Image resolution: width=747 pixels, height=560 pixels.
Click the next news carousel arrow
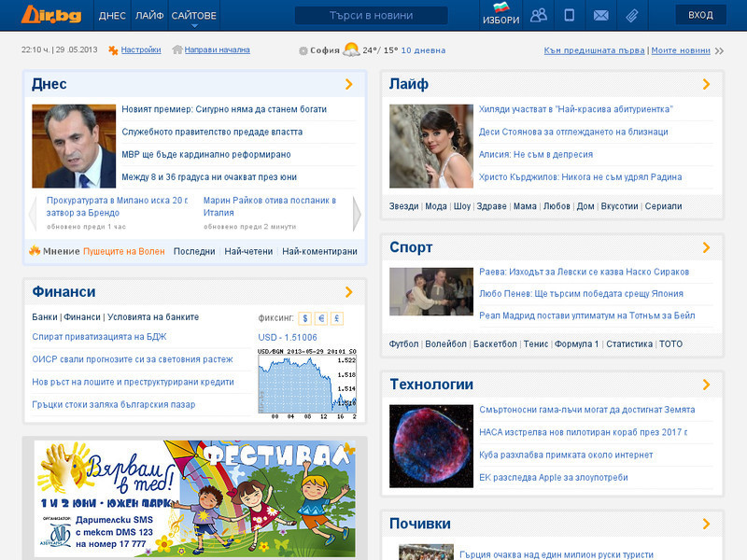coord(357,214)
